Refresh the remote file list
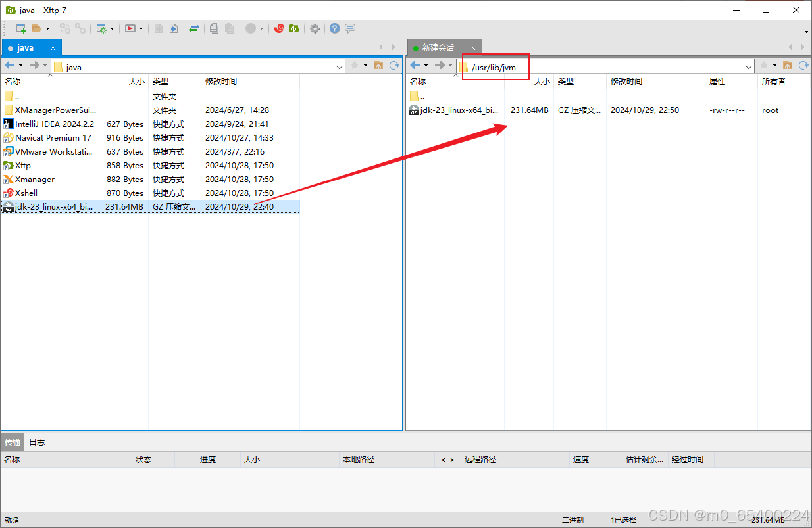Screen dimensions: 812x528 coord(803,66)
